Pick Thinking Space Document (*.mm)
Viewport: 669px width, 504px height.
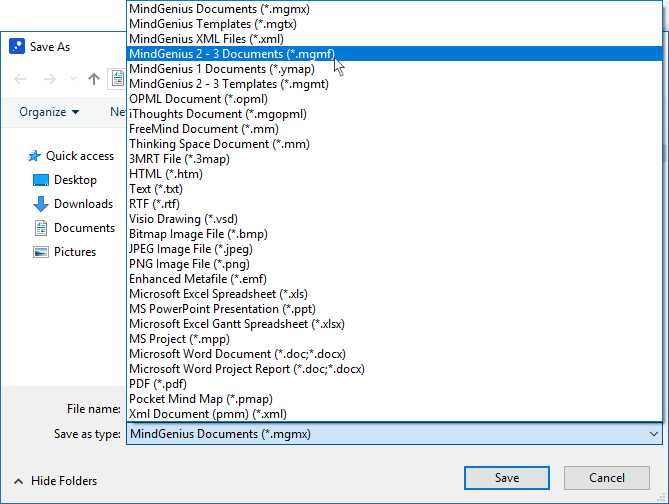[x=394, y=144]
